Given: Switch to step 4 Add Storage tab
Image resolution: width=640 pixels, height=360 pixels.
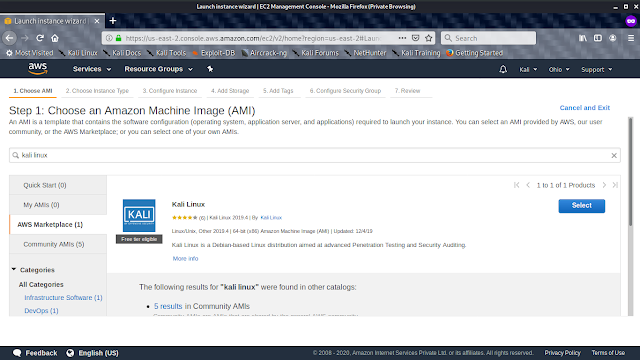Looking at the screenshot, I should [x=230, y=91].
